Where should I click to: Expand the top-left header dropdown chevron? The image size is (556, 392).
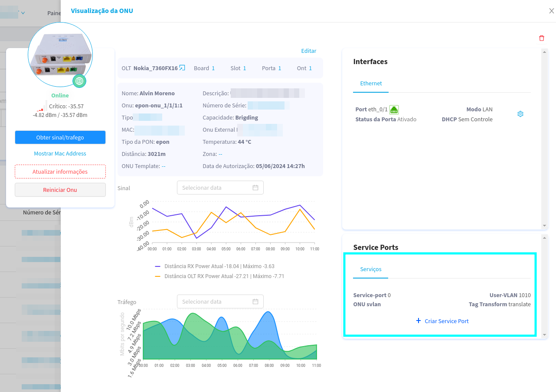click(23, 13)
